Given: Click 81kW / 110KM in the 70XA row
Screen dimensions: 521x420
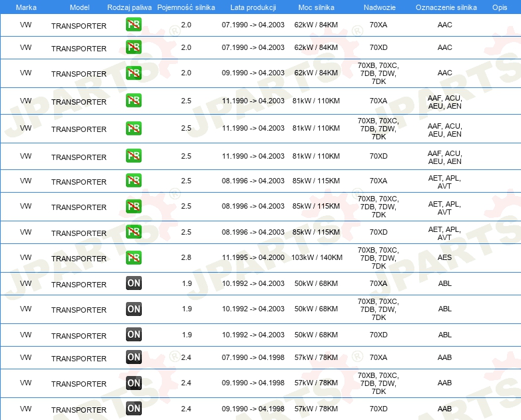Looking at the screenshot, I should coord(316,101).
